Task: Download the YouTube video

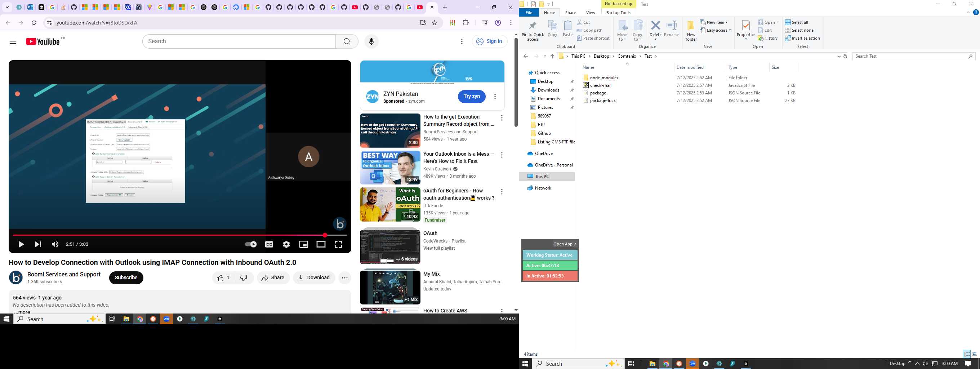Action: pos(314,278)
